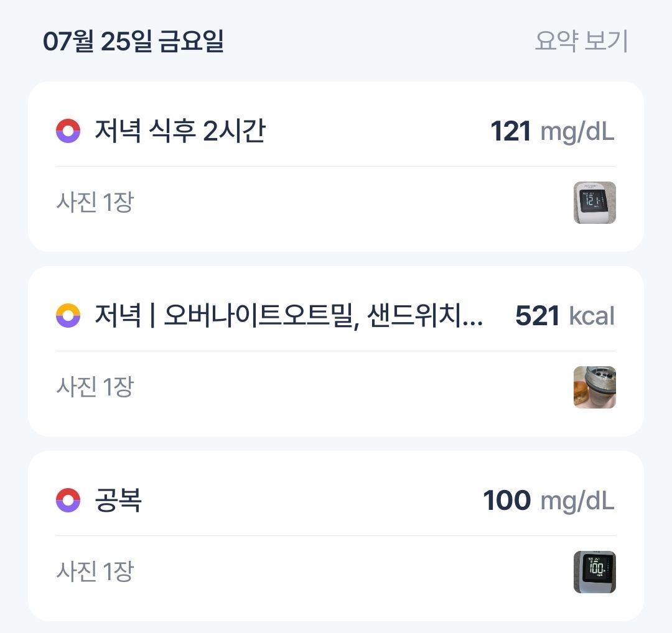672x633 pixels.
Task: Open the glucose meter photo showing 121
Action: (594, 203)
